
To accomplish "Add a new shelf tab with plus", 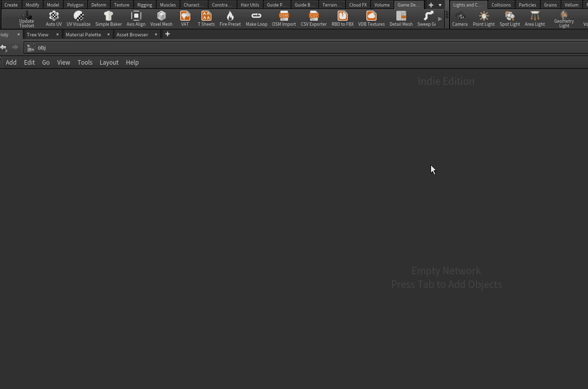I will 431,5.
